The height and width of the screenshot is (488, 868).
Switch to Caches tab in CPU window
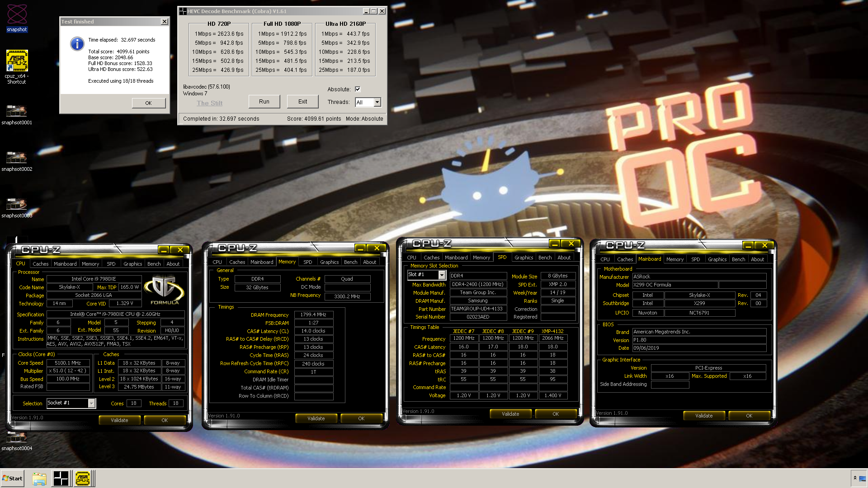coord(40,264)
